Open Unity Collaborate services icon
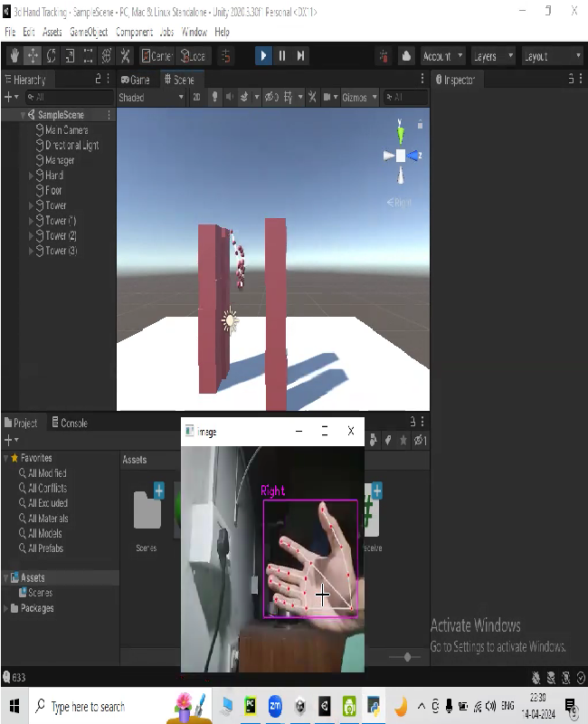Viewport: 588px width, 724px height. [384, 56]
